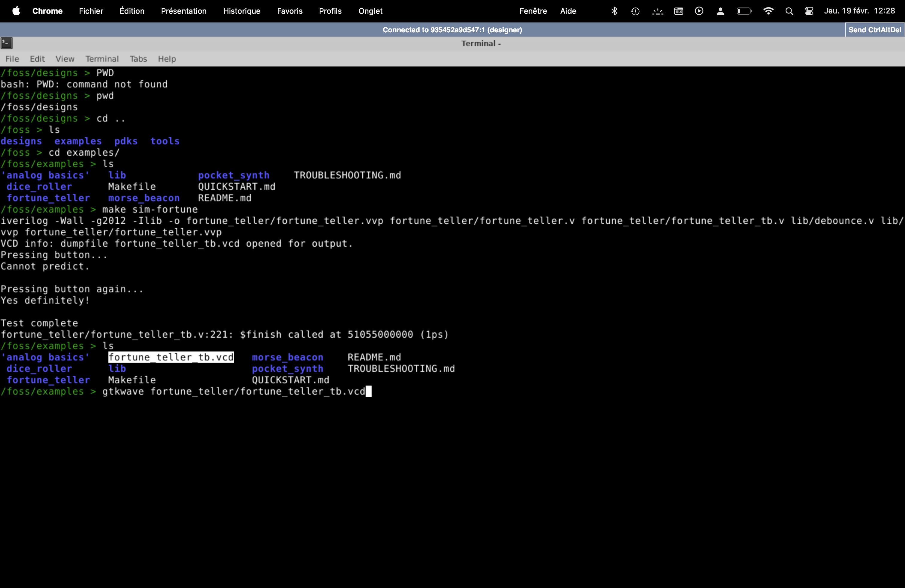
Task: Open Chrome's Historique menu
Action: tap(242, 11)
